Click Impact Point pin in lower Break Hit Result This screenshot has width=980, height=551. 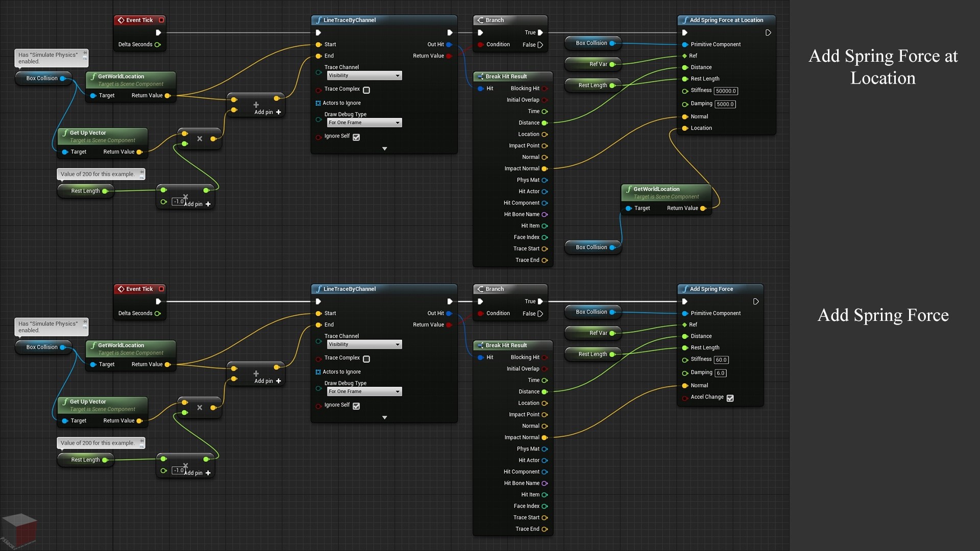[x=545, y=415]
